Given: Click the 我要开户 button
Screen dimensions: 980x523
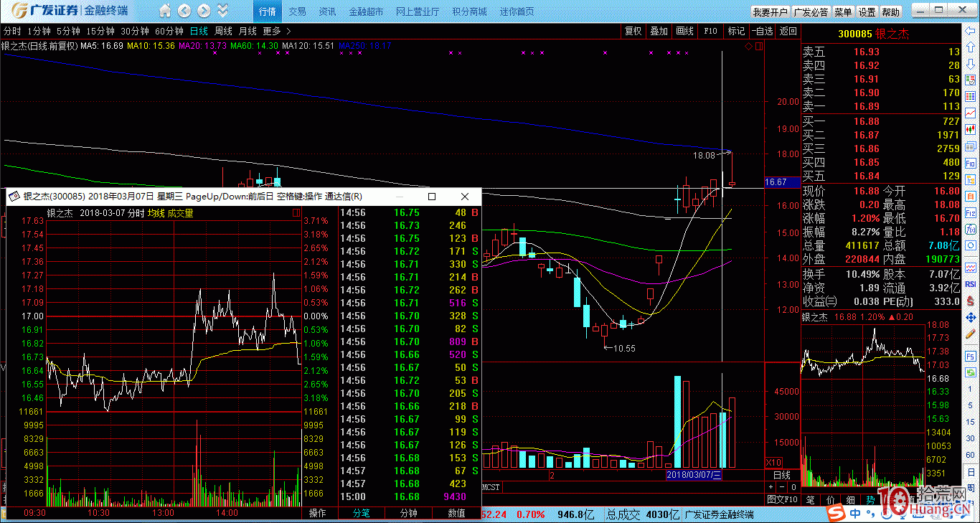Looking at the screenshot, I should (x=771, y=12).
